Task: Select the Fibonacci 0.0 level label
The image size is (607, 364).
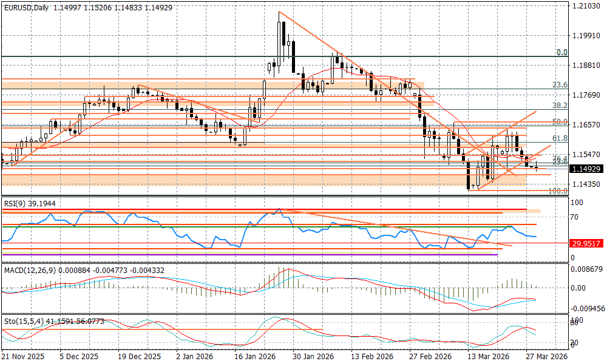Action: pyautogui.click(x=561, y=53)
